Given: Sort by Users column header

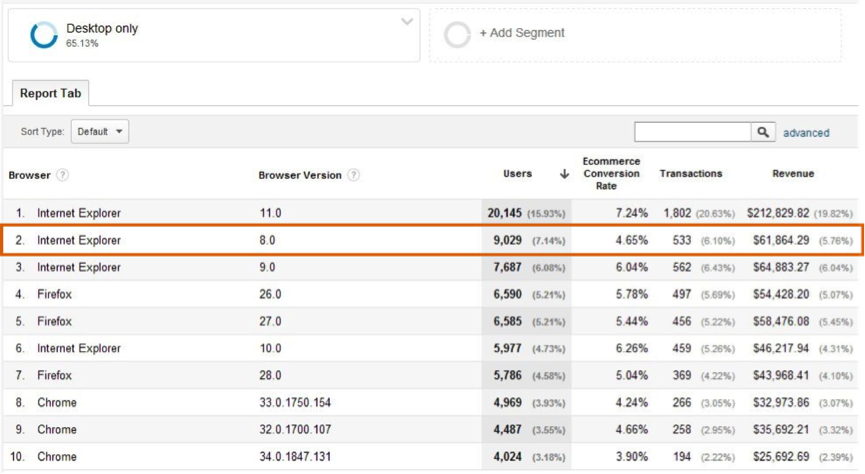Looking at the screenshot, I should click(x=517, y=174).
